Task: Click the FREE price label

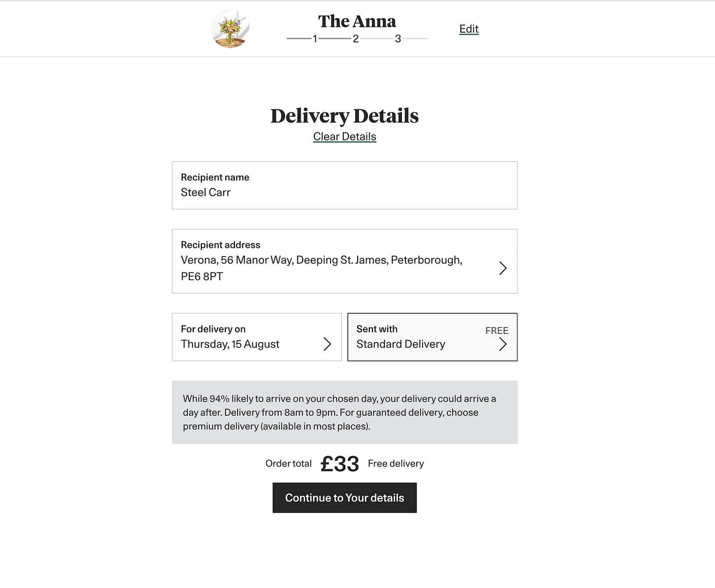Action: (496, 331)
